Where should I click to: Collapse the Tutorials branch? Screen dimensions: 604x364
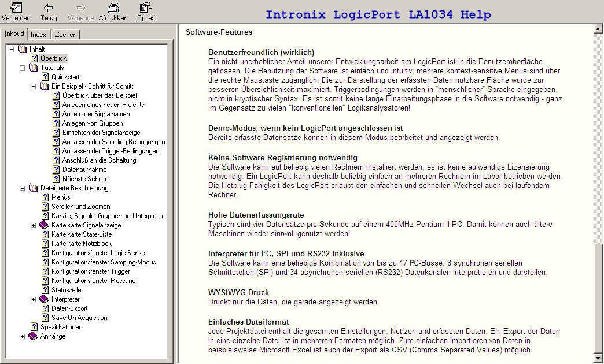coord(23,68)
